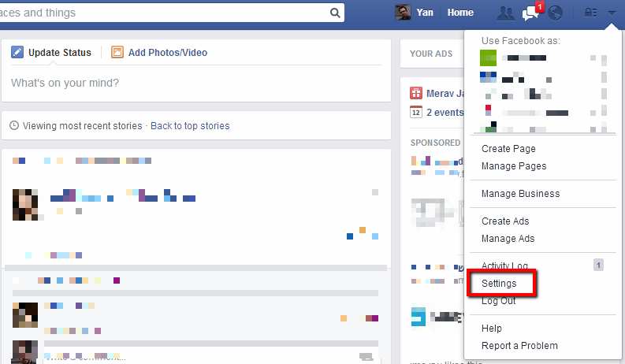The image size is (625, 364).
Task: Click the Update Status pencil icon
Action: pos(17,53)
